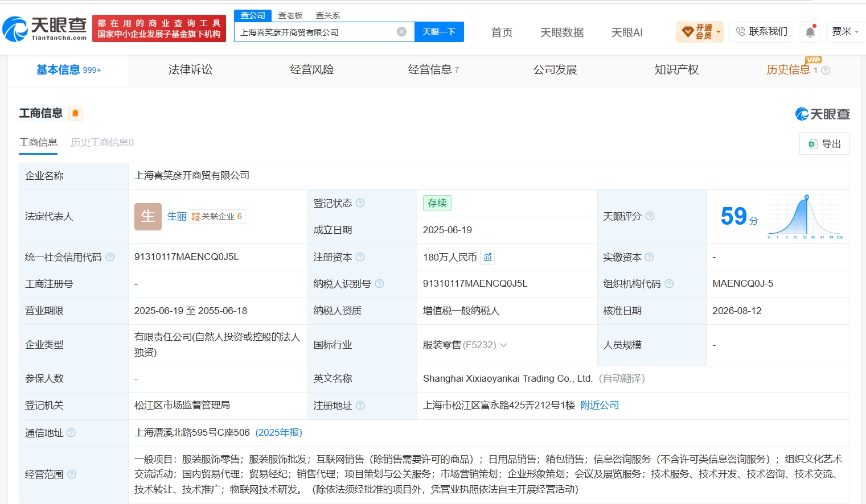Open 天眼AI in the top navigation

coord(627,32)
